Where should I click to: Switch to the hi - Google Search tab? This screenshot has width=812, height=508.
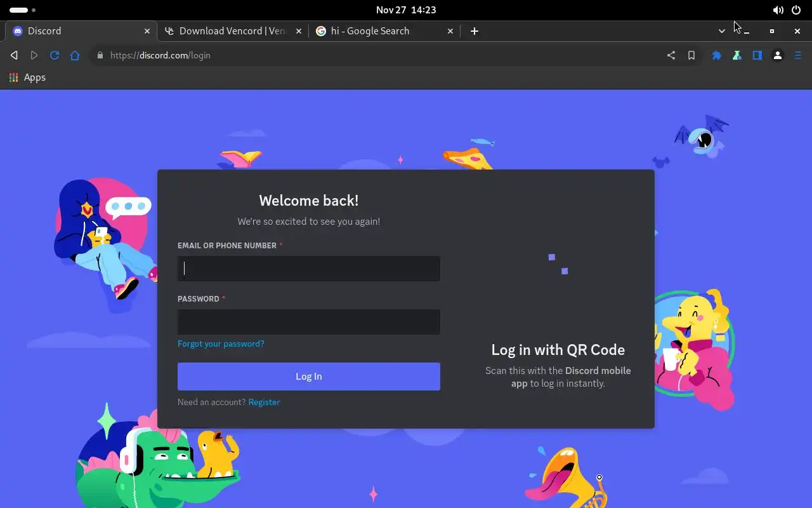[x=384, y=30]
